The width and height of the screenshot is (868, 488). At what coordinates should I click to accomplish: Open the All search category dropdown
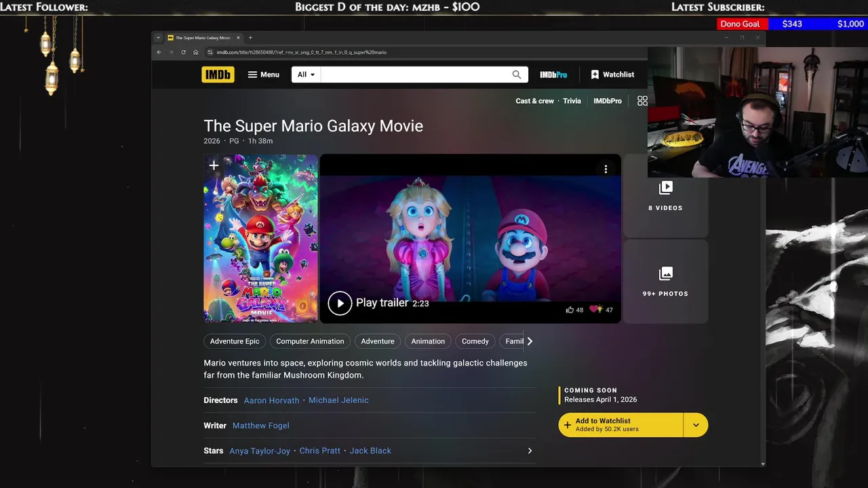[307, 75]
